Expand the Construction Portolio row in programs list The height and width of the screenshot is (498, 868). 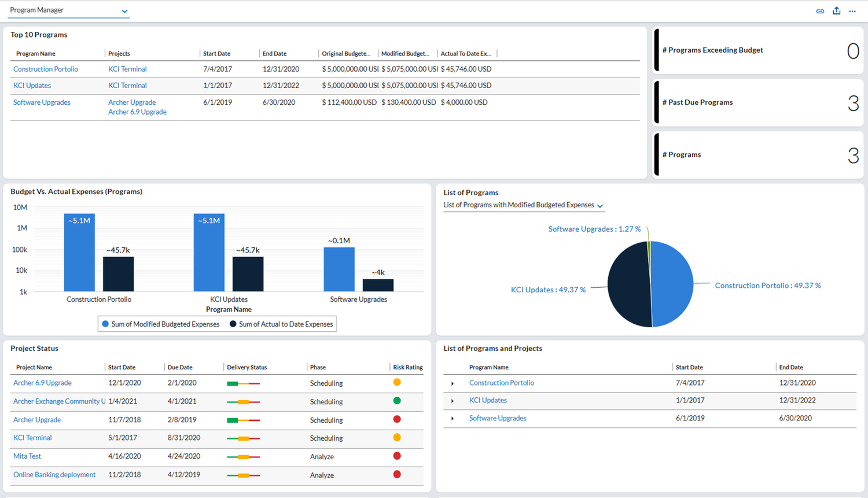[x=453, y=383]
